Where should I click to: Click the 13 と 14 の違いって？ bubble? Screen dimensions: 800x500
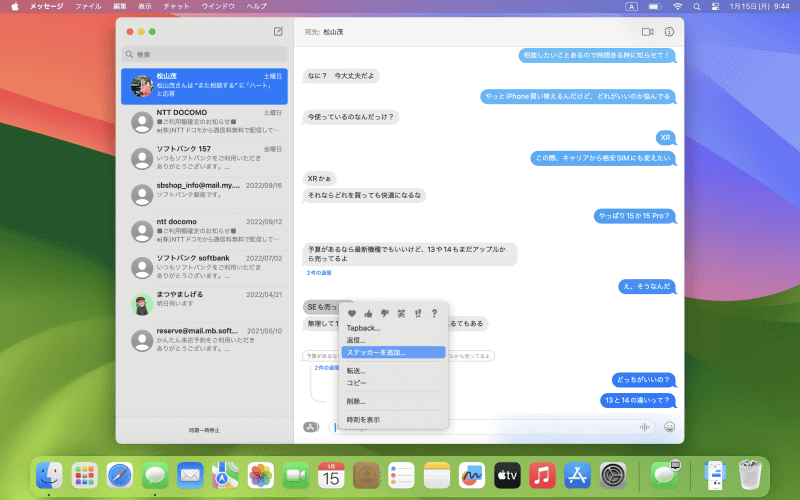tap(638, 401)
